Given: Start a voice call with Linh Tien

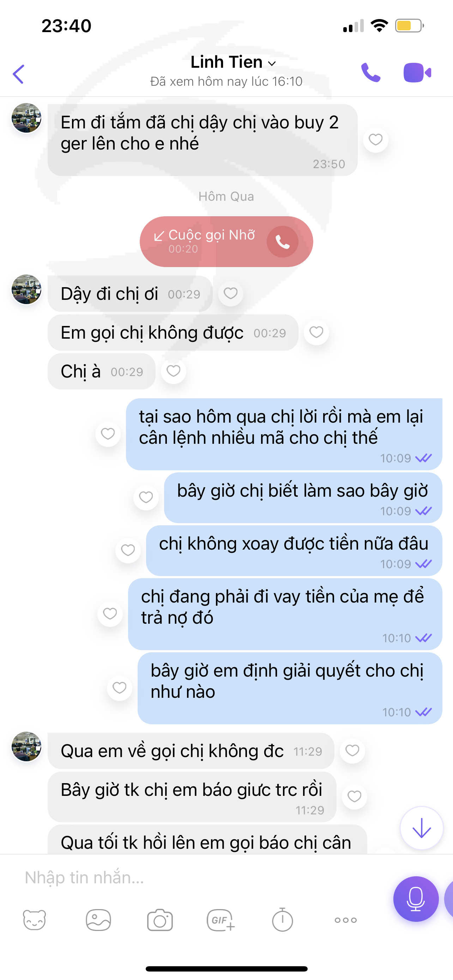Looking at the screenshot, I should tap(370, 72).
